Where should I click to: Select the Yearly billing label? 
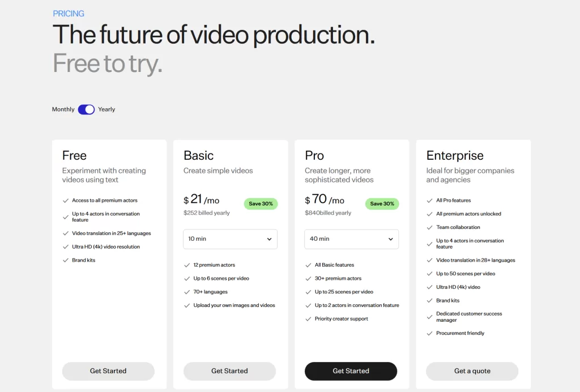coord(106,109)
